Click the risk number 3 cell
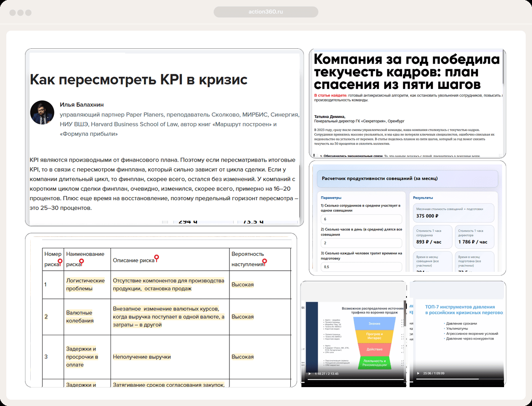532x406 pixels. (53, 357)
